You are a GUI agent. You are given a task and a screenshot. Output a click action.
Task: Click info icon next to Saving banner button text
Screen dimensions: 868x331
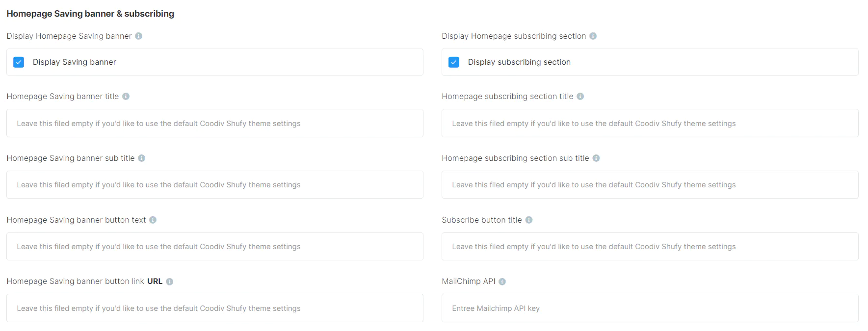[153, 220]
